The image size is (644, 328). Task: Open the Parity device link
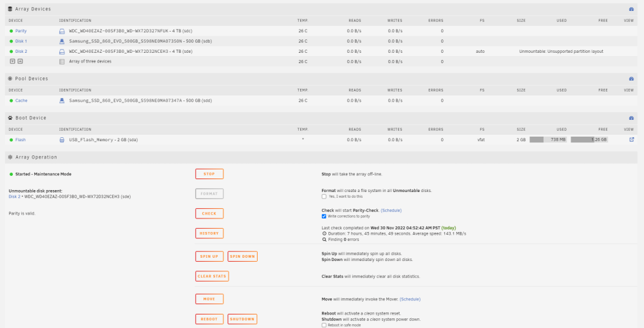[x=21, y=31]
